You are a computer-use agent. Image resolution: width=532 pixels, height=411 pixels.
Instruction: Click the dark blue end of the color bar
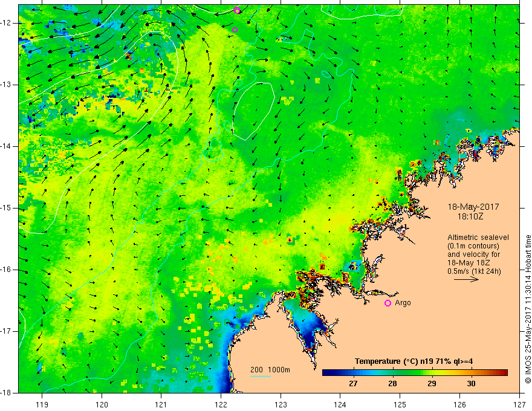coord(328,373)
